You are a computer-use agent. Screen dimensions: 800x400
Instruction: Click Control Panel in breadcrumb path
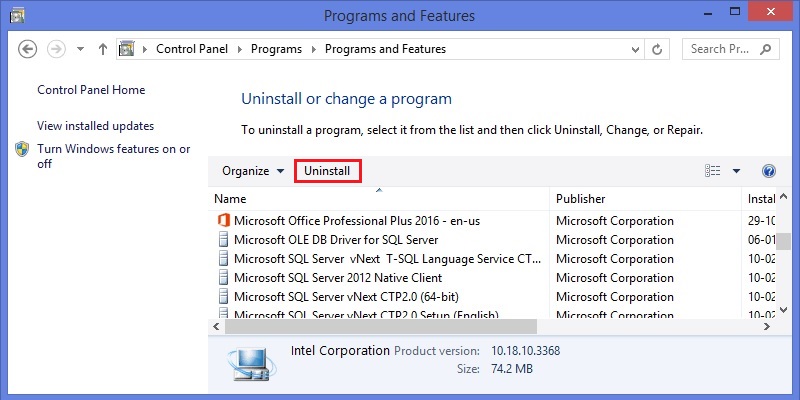pyautogui.click(x=192, y=49)
